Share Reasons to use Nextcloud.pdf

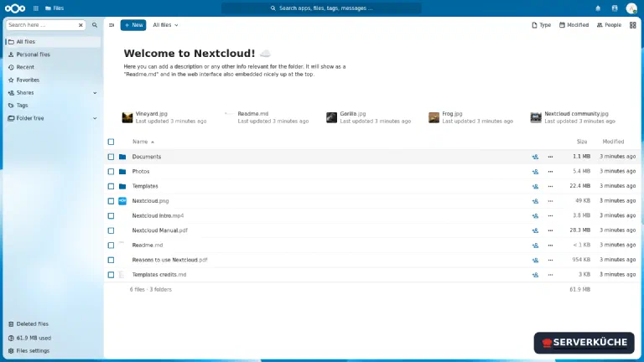(535, 261)
